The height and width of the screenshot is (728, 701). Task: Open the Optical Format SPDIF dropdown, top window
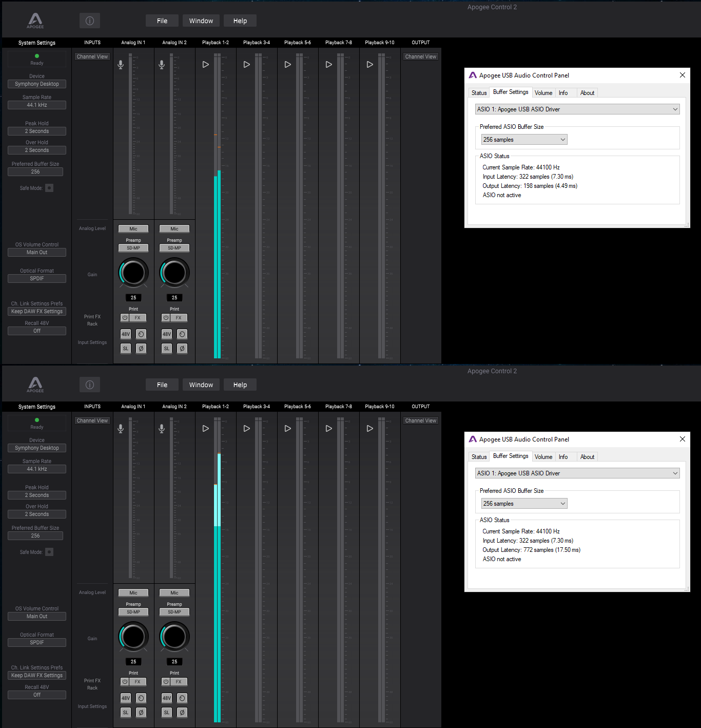37,279
